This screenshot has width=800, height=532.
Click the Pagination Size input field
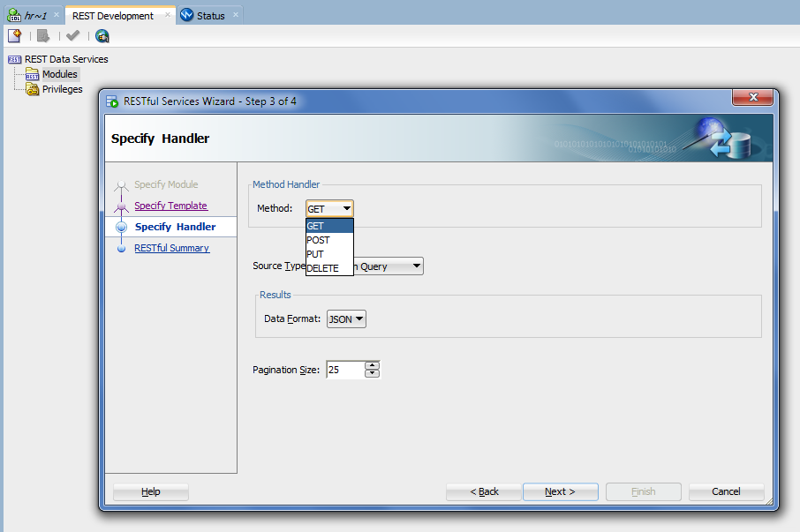pyautogui.click(x=344, y=370)
